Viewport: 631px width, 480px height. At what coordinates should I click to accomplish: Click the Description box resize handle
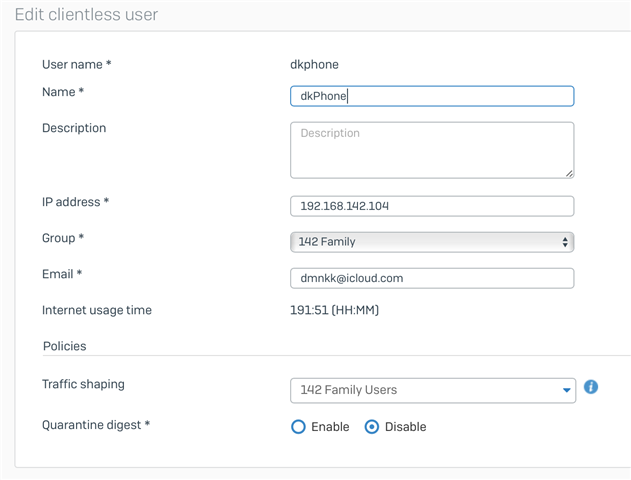coord(569,173)
